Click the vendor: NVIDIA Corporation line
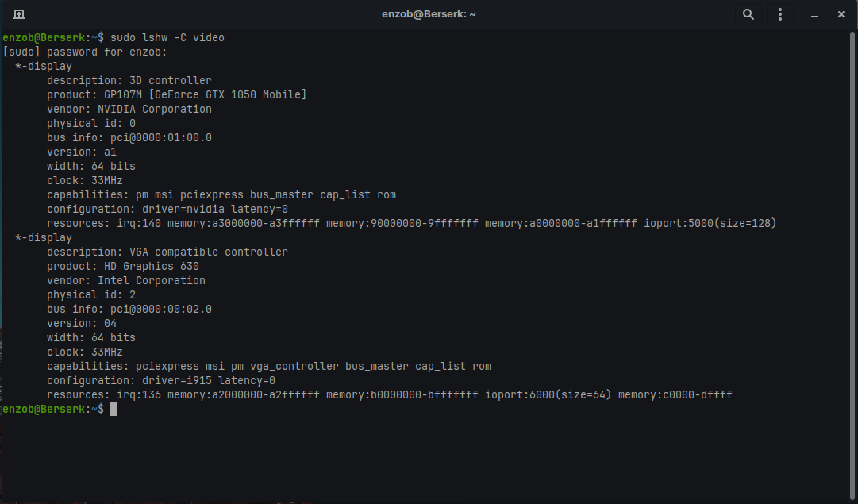Image resolution: width=858 pixels, height=504 pixels. [129, 109]
